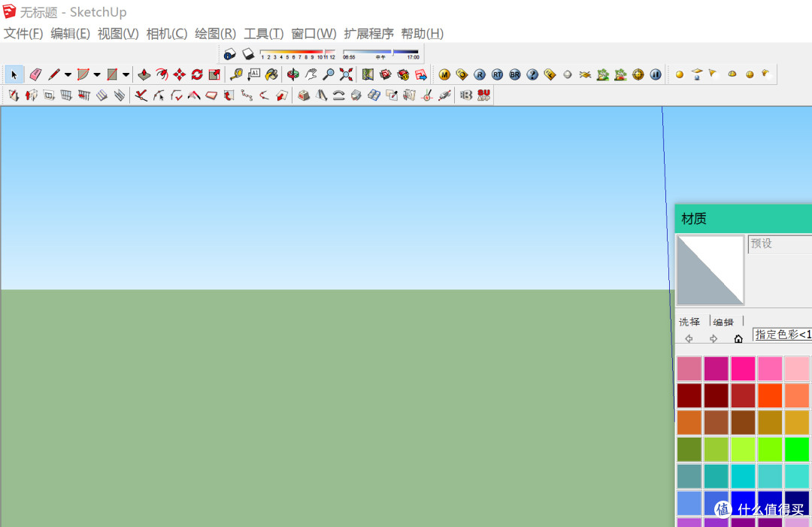Open the 窗口(W) menu
This screenshot has width=812, height=527.
(x=314, y=34)
